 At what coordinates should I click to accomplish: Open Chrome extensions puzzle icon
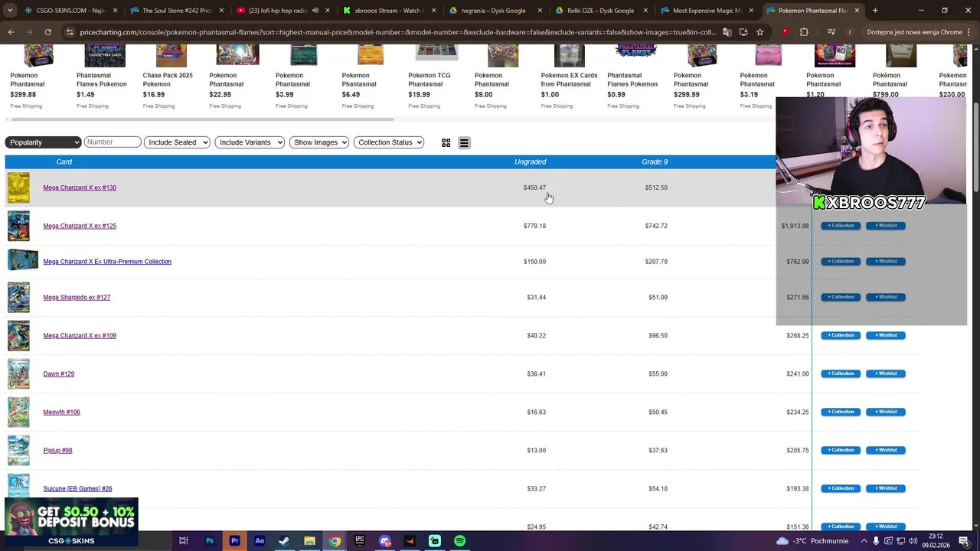(804, 32)
